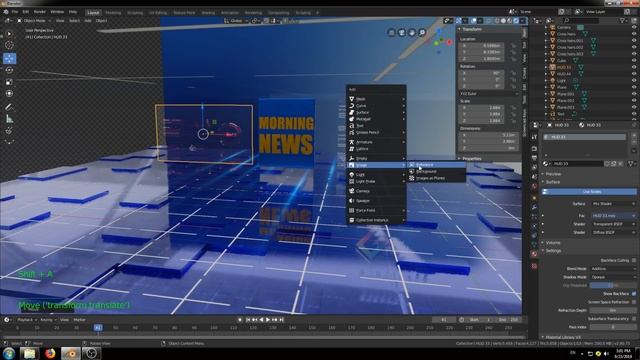Click the Use Nodes button
The image size is (640, 360).
(x=590, y=191)
